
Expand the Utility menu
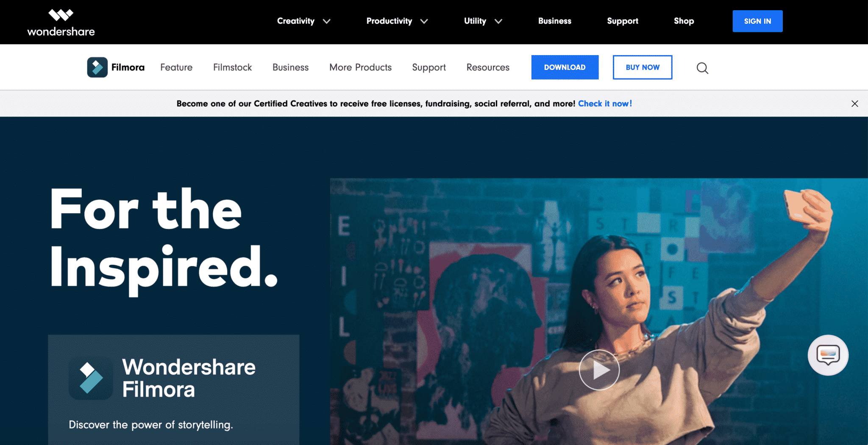pyautogui.click(x=475, y=21)
